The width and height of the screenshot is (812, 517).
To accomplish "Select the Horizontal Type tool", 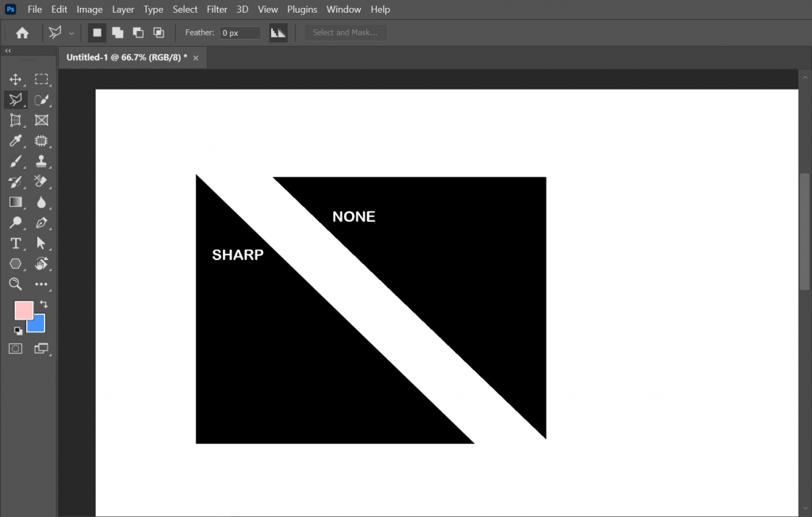I will (x=15, y=243).
